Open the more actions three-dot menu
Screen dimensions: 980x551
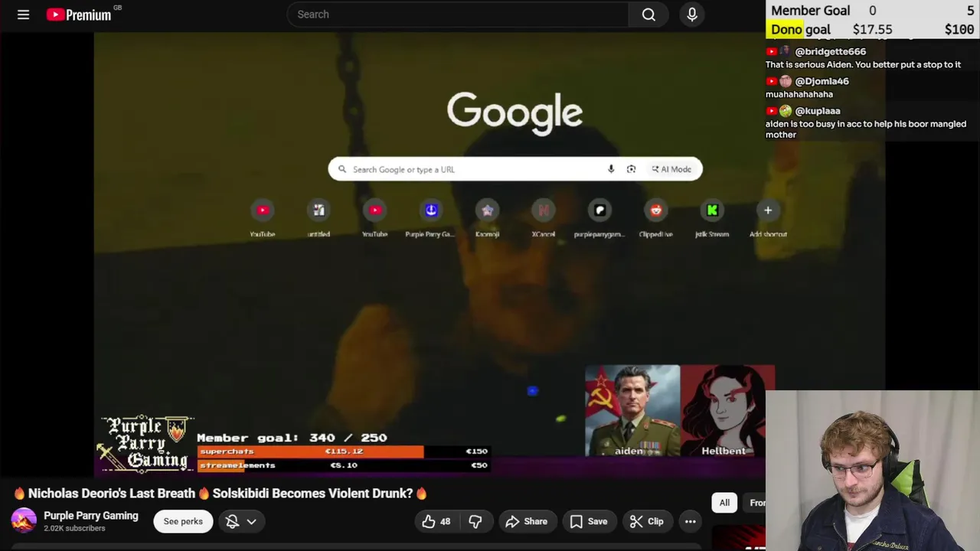click(690, 521)
